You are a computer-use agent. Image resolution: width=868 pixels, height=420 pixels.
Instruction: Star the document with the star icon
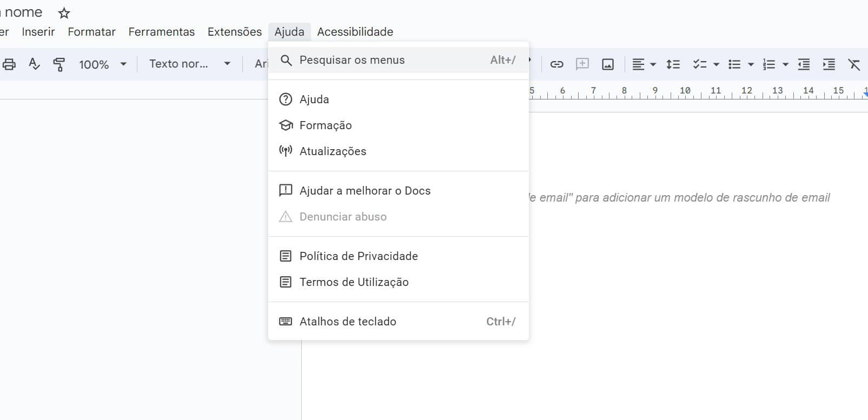(x=64, y=13)
